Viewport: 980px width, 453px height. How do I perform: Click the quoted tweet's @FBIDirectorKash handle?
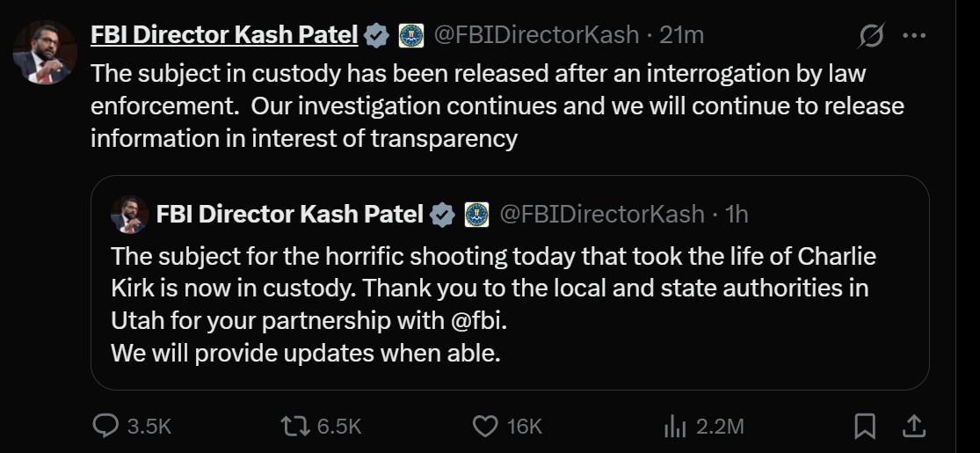tap(602, 214)
